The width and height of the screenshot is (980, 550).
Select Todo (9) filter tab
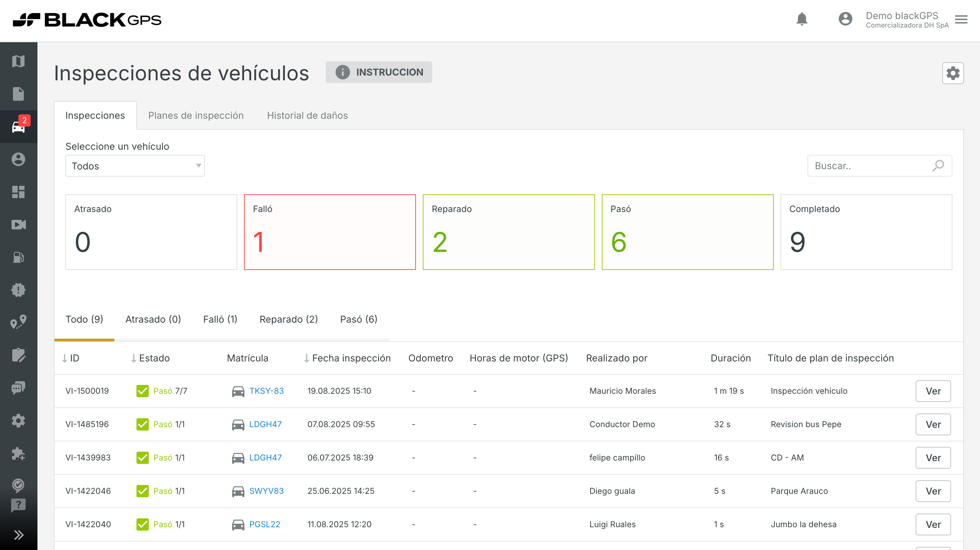(84, 319)
